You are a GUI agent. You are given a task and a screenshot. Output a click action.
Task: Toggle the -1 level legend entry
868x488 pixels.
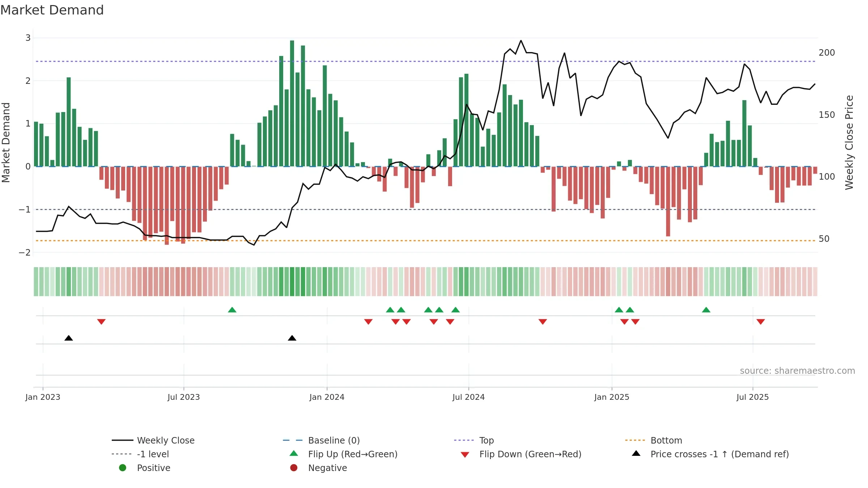point(140,454)
